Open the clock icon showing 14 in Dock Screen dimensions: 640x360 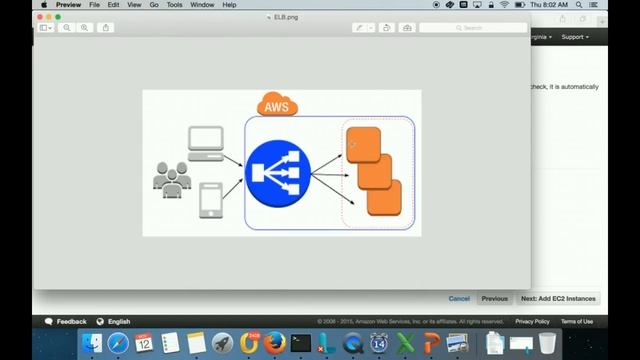coord(379,343)
